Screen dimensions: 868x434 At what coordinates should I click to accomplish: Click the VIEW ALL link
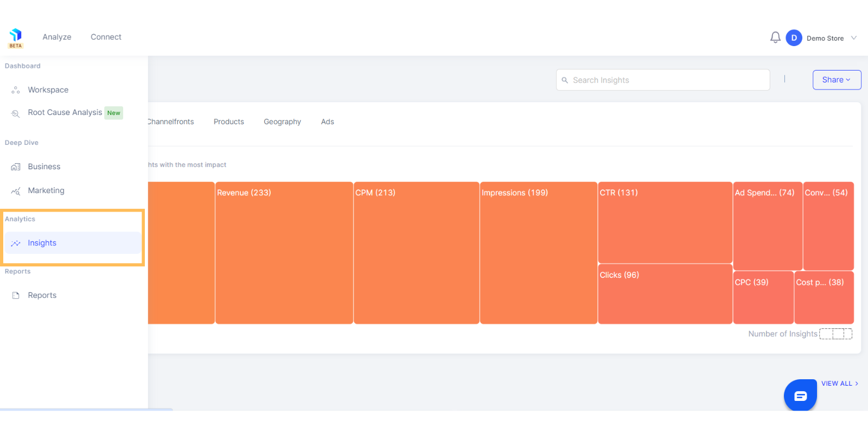click(839, 384)
